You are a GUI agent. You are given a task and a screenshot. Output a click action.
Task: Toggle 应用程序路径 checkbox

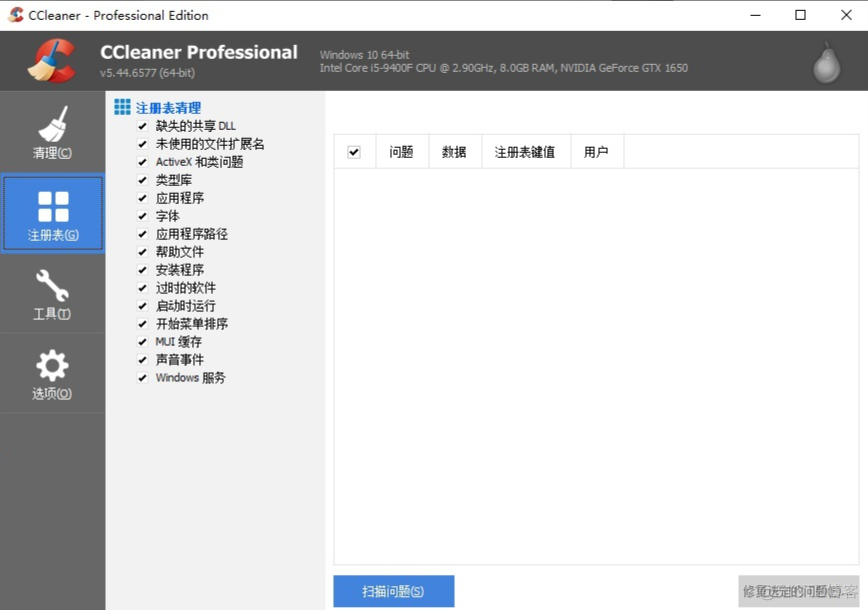click(143, 234)
